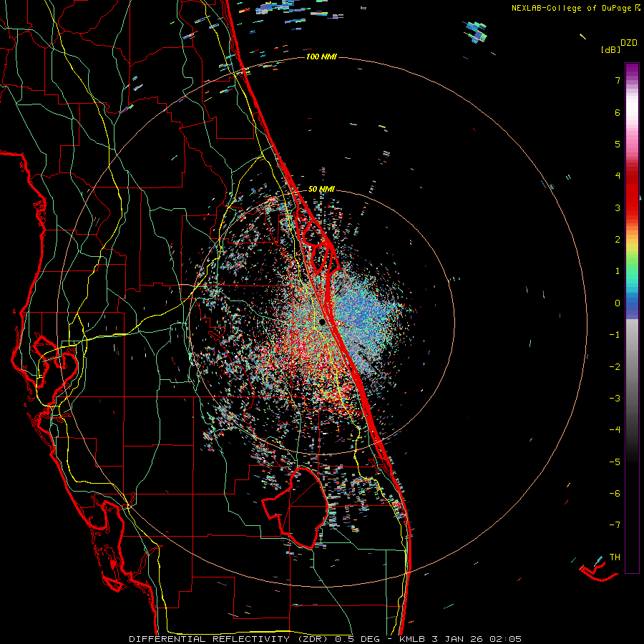
Task: Click the TH threshold label
Action: (x=615, y=557)
